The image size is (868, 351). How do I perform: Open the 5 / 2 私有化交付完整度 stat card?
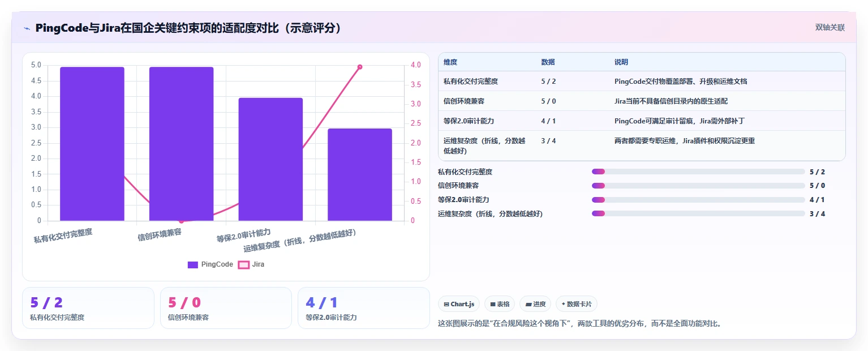pos(88,308)
